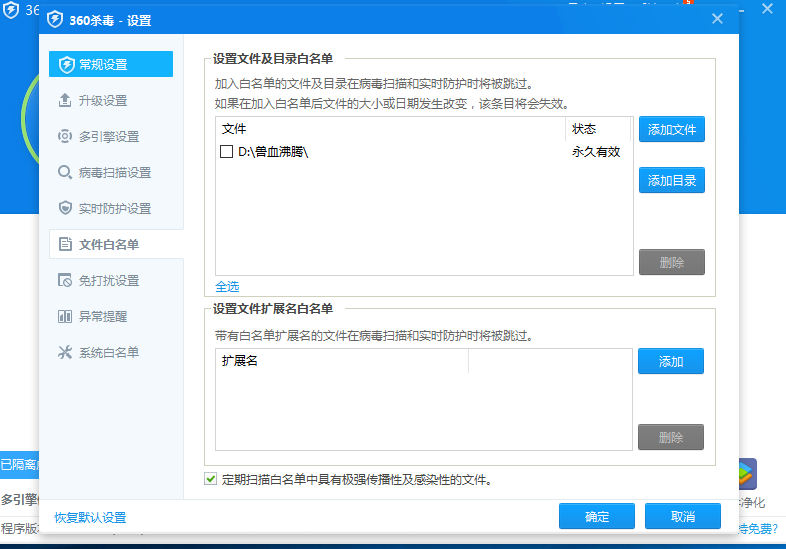Click the shield icon beside 常规设置
This screenshot has width=786, height=549.
click(66, 65)
